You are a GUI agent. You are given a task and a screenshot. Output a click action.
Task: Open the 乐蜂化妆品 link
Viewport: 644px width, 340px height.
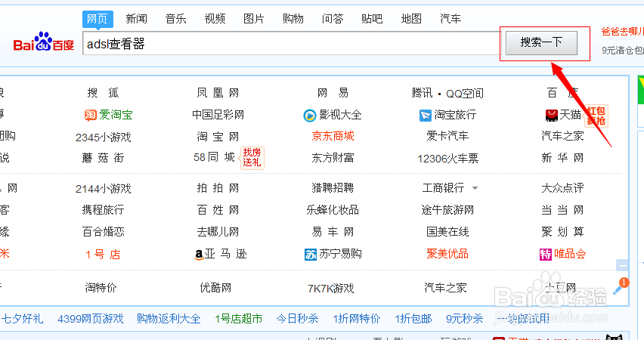tap(333, 210)
